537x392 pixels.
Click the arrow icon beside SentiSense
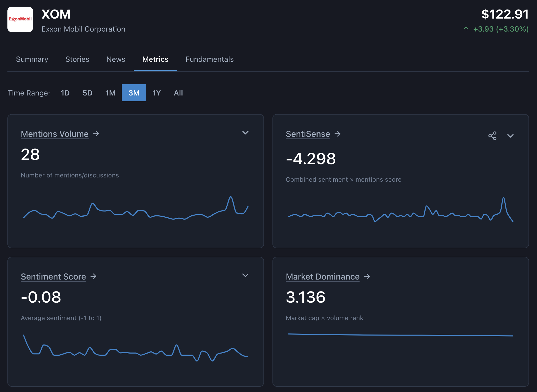pos(338,134)
